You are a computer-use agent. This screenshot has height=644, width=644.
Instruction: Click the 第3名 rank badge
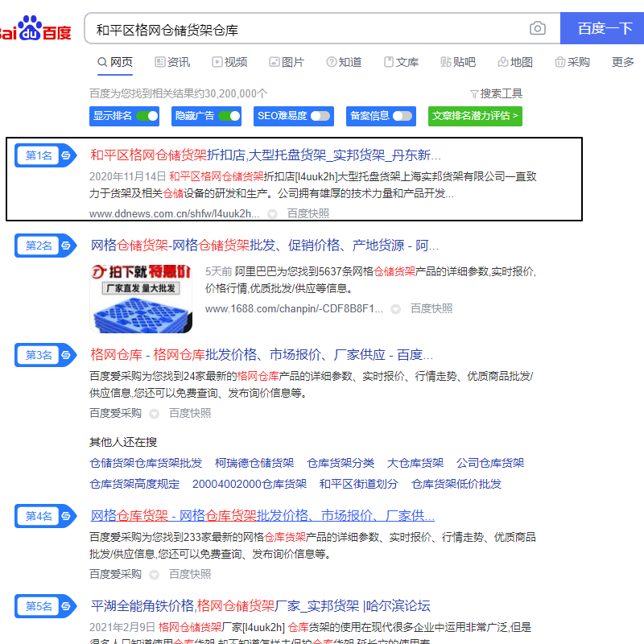(x=46, y=355)
